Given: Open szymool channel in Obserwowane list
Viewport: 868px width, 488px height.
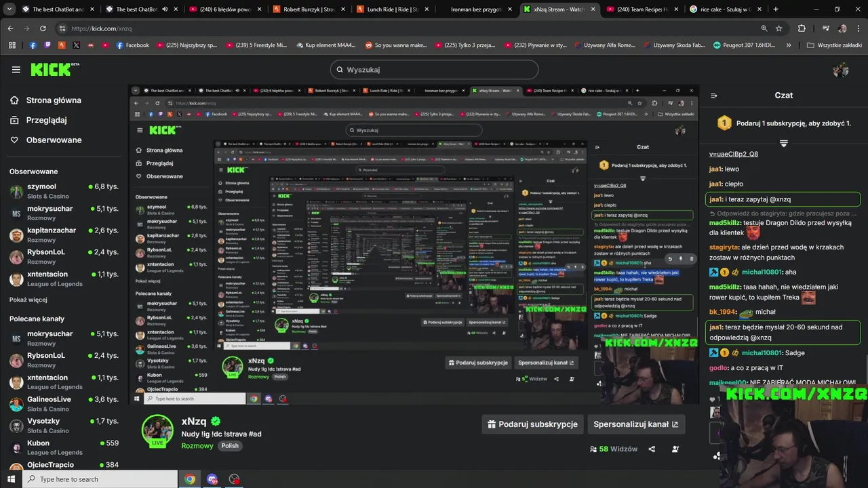Looking at the screenshot, I should [64, 191].
